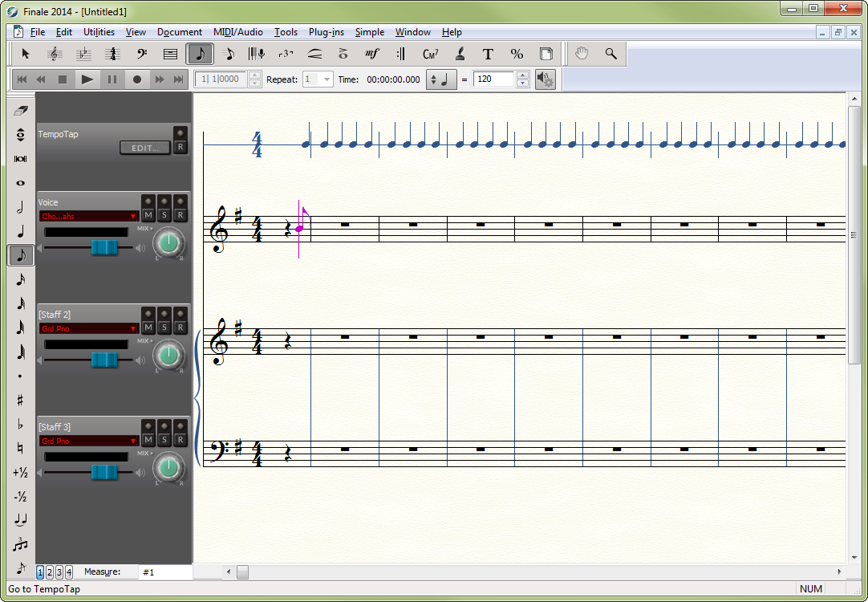Select the Repeat tool
The width and height of the screenshot is (868, 602).
click(401, 54)
